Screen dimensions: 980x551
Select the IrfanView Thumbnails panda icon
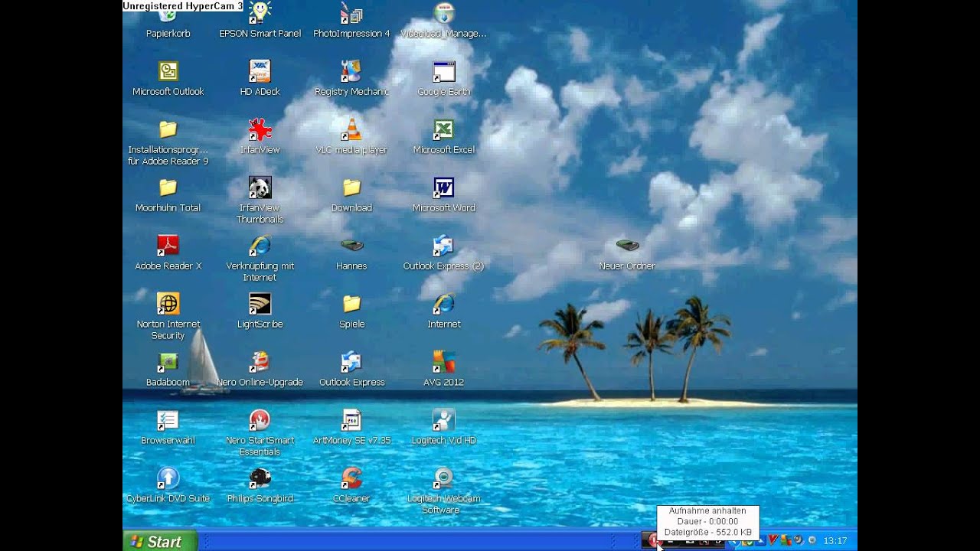pos(260,187)
